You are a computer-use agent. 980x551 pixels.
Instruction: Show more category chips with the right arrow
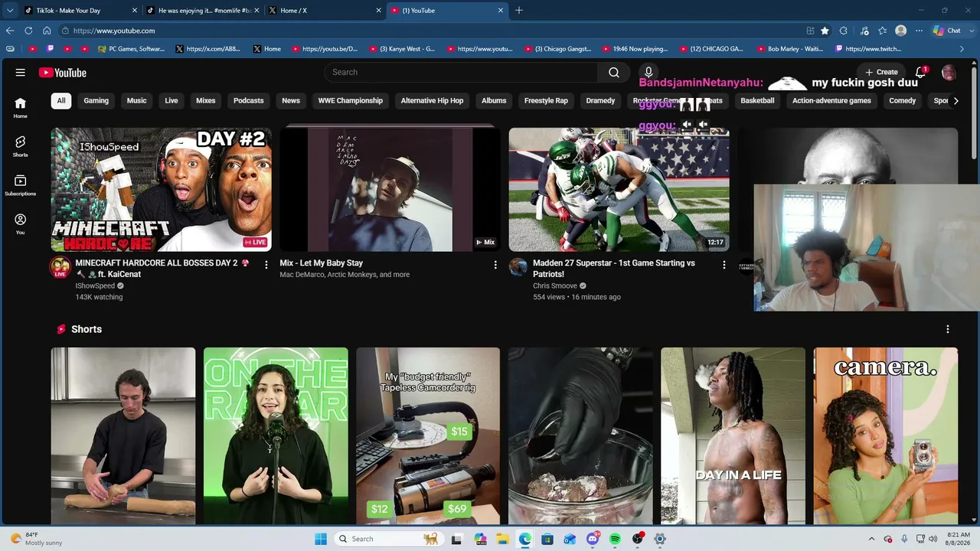coord(955,100)
